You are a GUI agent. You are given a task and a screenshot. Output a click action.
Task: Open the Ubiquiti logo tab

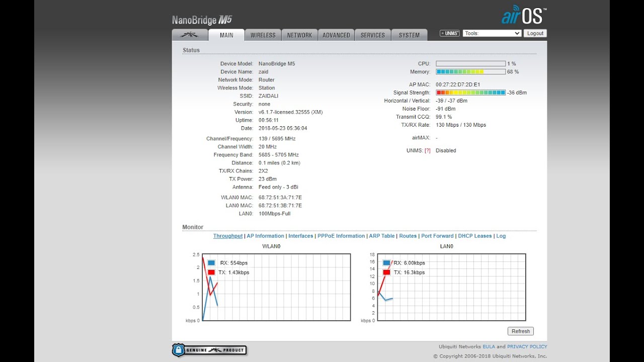pyautogui.click(x=190, y=35)
